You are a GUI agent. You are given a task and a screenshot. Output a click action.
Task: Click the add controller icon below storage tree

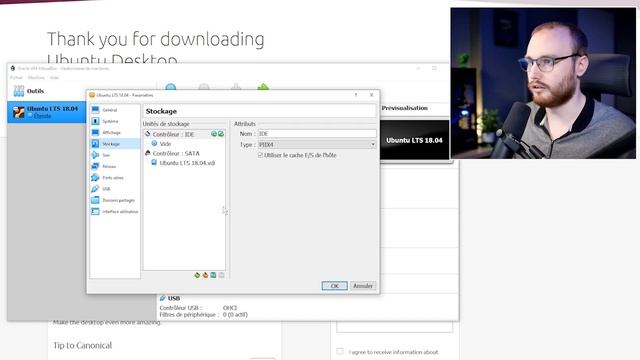197,276
